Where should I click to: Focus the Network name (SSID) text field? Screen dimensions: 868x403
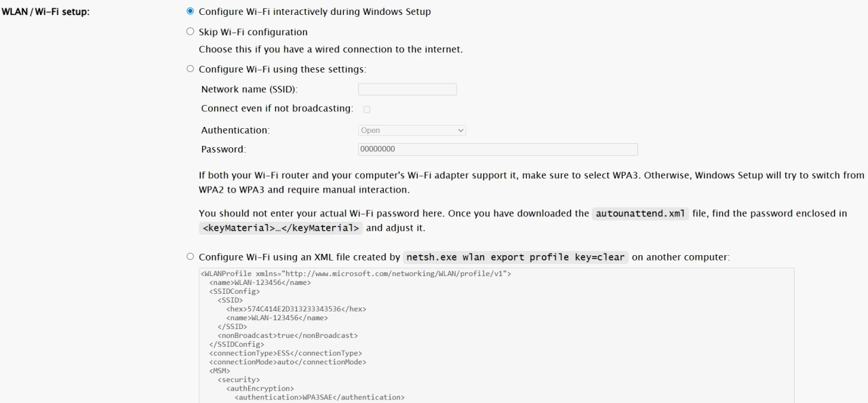click(407, 90)
